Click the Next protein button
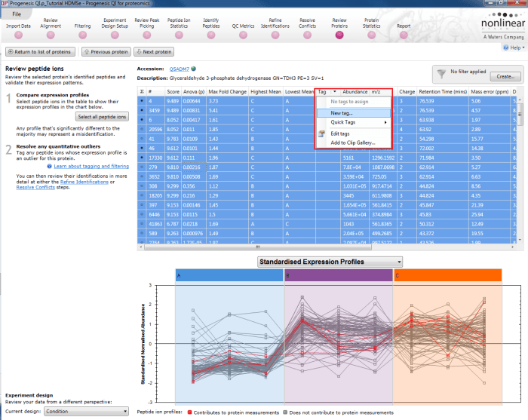528x420 pixels. (x=154, y=52)
